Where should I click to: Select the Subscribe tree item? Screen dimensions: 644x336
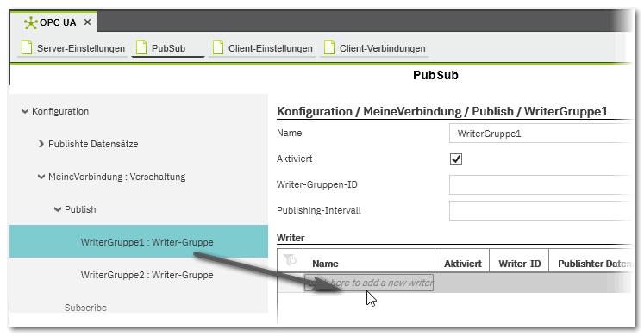85,308
